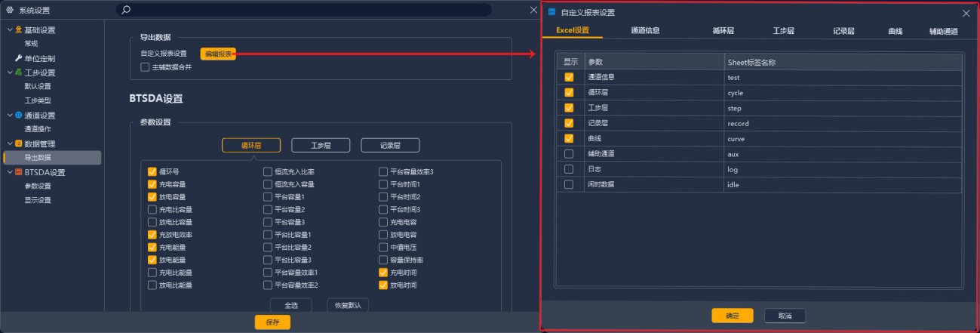The width and height of the screenshot is (980, 333).
Task: Select 单位定制 in settings tree
Action: click(x=40, y=58)
